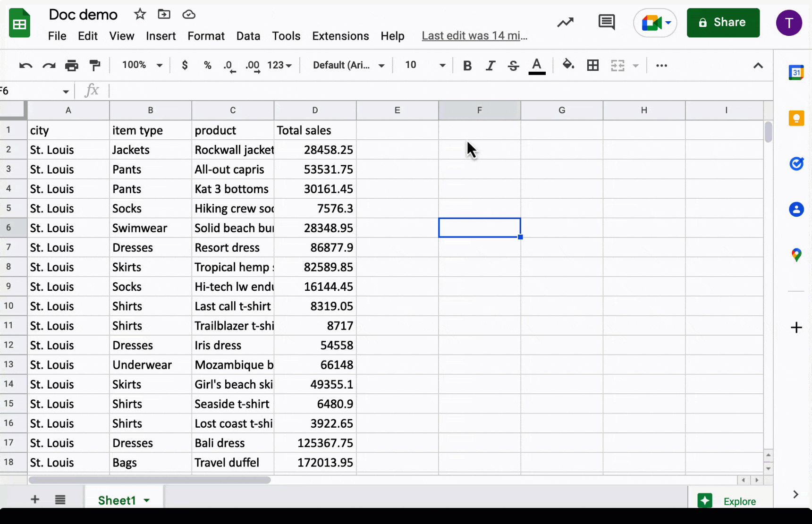812x524 pixels.
Task: Open the Data menu
Action: pyautogui.click(x=248, y=36)
